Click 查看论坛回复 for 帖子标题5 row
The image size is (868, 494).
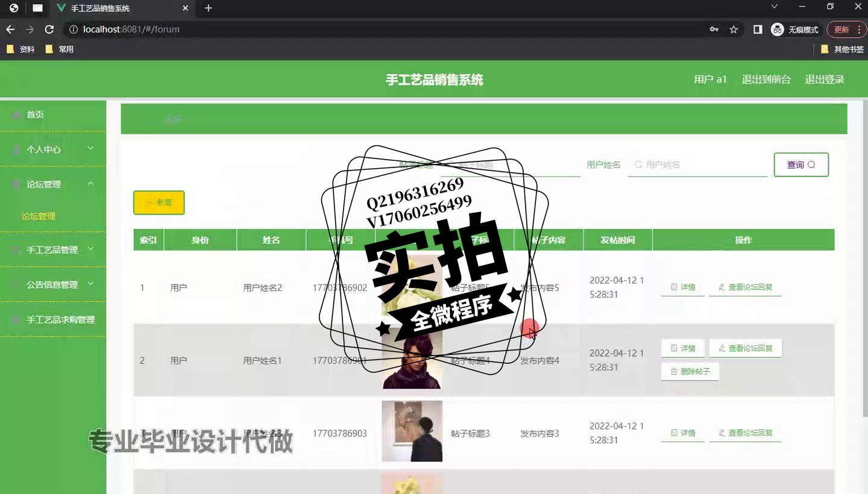[x=745, y=287]
